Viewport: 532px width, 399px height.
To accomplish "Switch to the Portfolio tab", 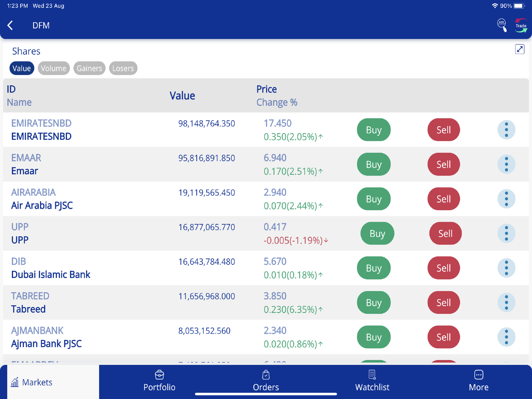I will coord(159,381).
